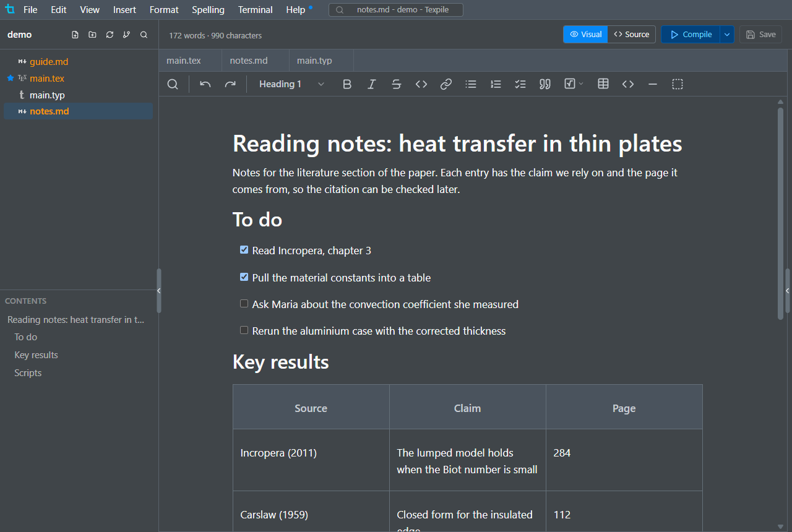Insert a horizontal rule

[653, 84]
